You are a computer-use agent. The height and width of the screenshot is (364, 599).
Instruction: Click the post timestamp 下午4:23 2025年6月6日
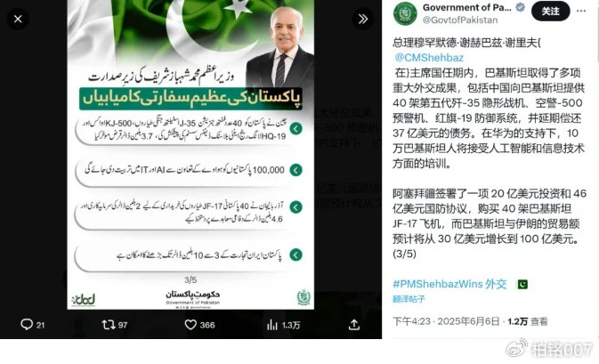446,321
